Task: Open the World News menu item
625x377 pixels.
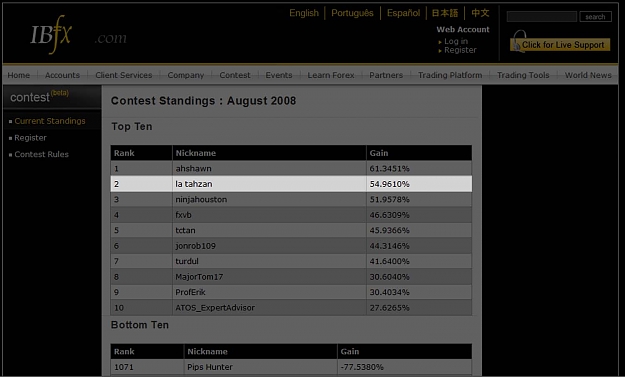Action: (x=588, y=75)
